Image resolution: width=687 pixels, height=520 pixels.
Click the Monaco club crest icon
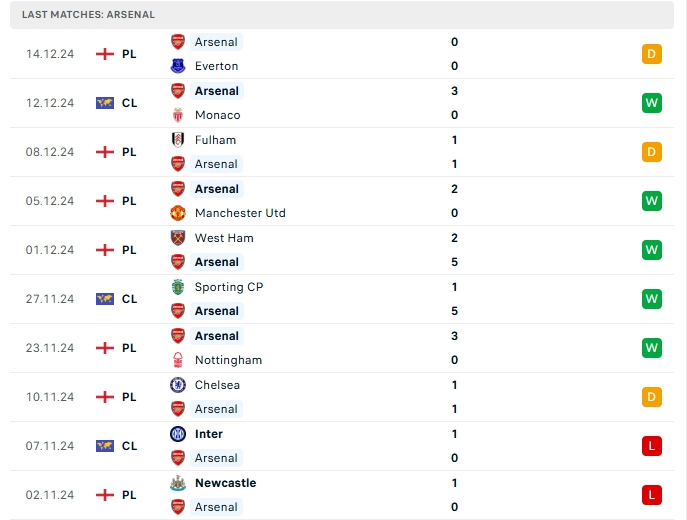(178, 115)
